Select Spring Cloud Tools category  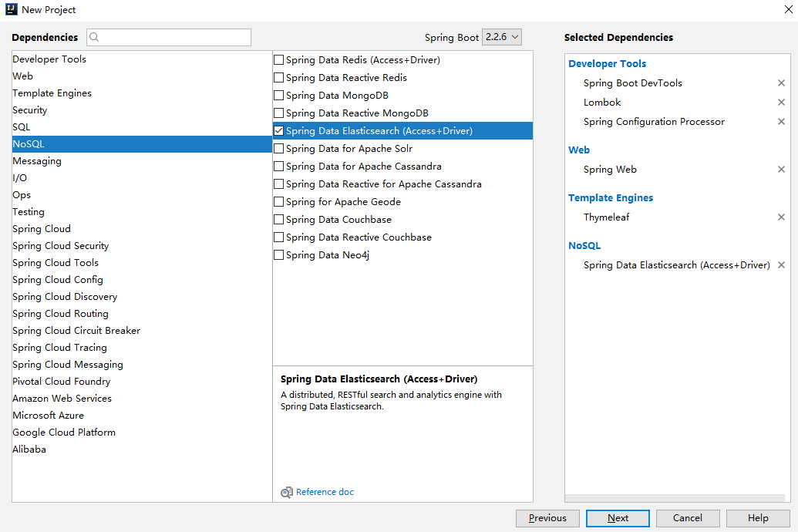pyautogui.click(x=142, y=263)
